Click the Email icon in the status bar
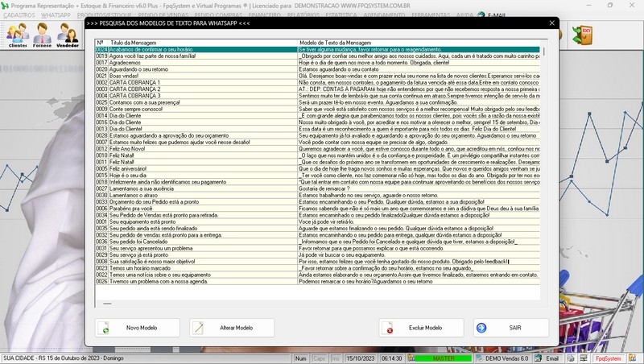This screenshot has width=644, height=364. click(x=538, y=358)
